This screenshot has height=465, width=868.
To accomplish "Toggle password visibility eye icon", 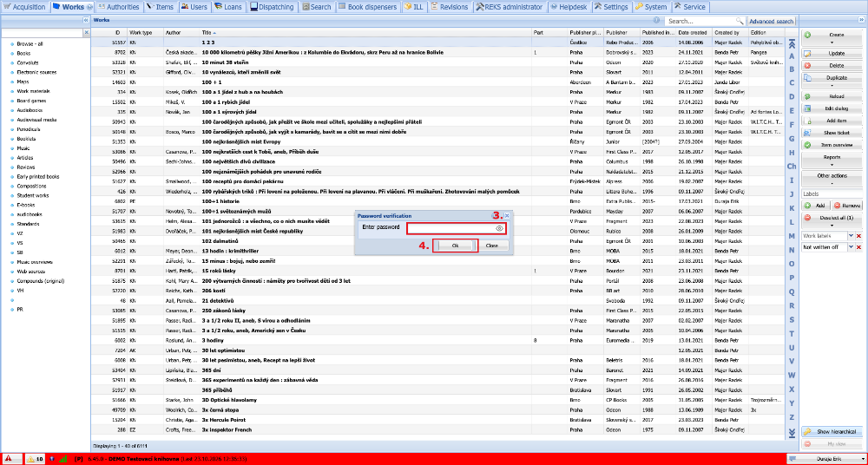I will (499, 228).
